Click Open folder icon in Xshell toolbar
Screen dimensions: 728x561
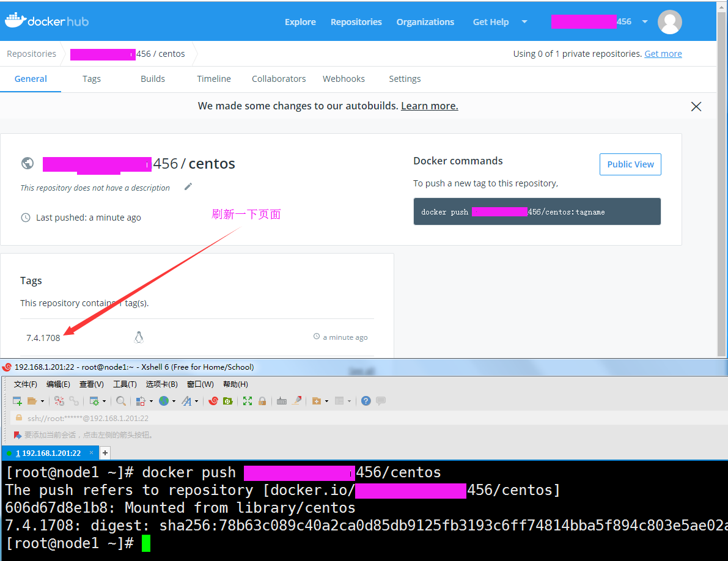32,401
